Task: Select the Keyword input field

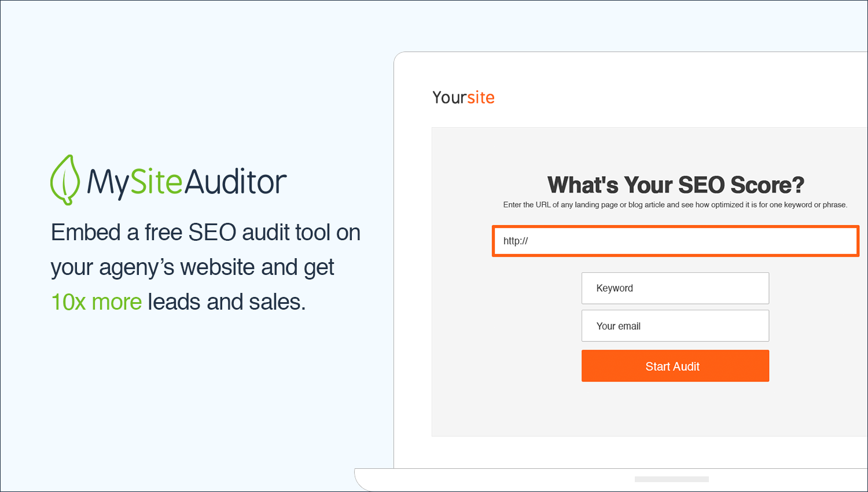Action: pyautogui.click(x=675, y=288)
